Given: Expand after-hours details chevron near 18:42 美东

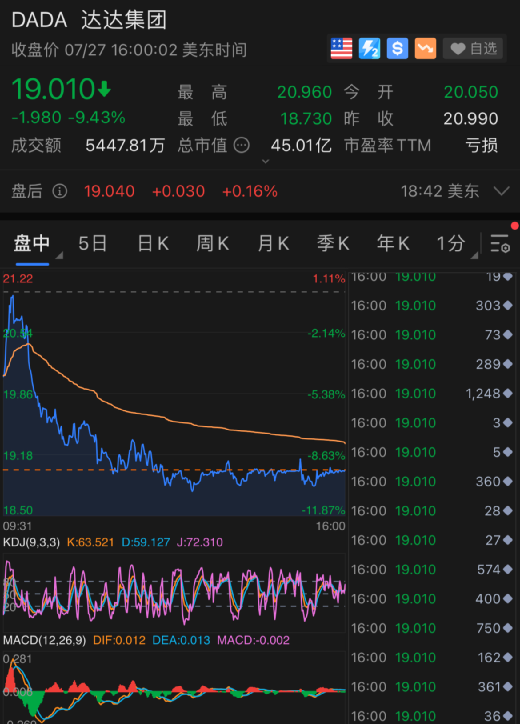Looking at the screenshot, I should (x=502, y=191).
